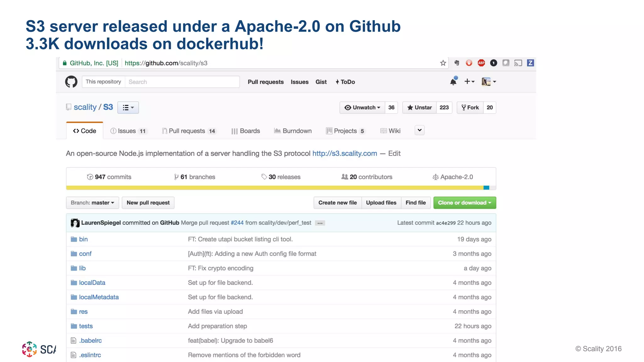The width and height of the screenshot is (644, 362).
Task: Open the conf folder
Action: pyautogui.click(x=85, y=254)
